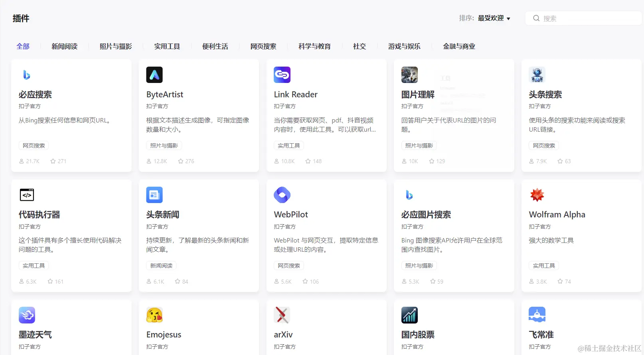Click the magnifier icon in search box

(536, 18)
